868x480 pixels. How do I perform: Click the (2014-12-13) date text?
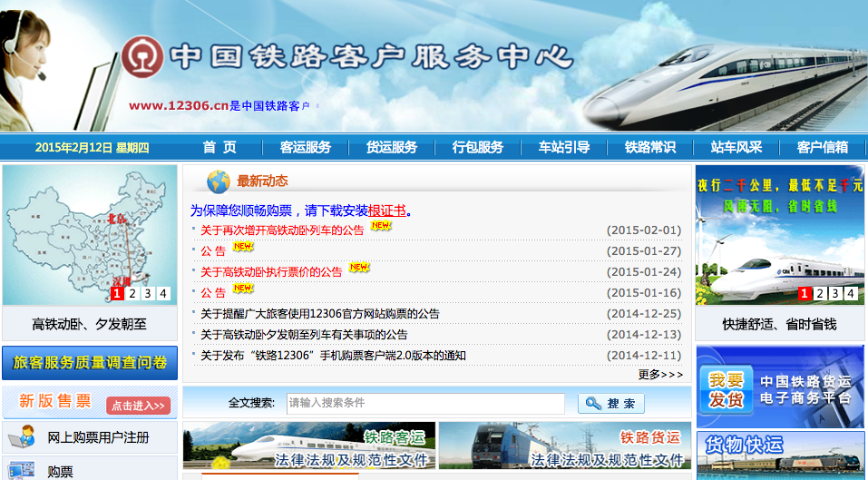point(644,335)
